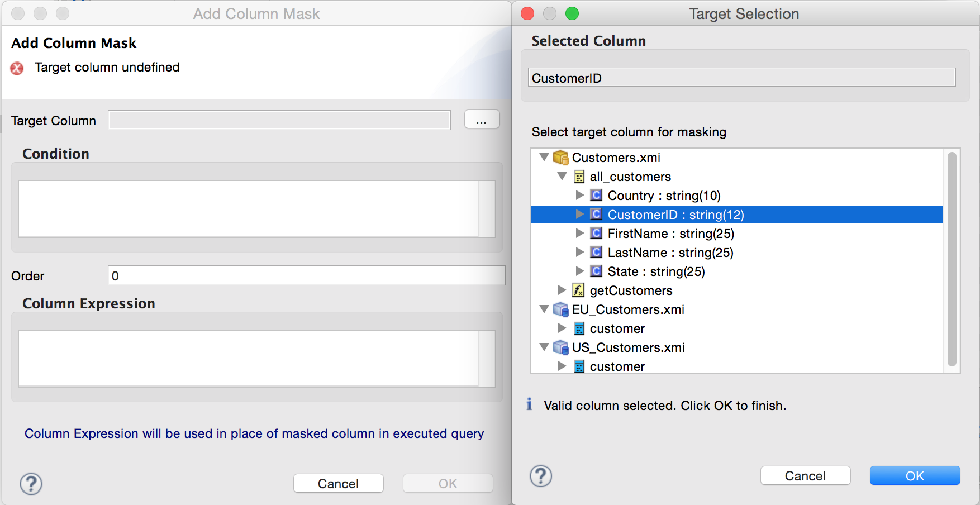Click the US_Customers.xmi model icon
The image size is (980, 505).
click(x=560, y=347)
